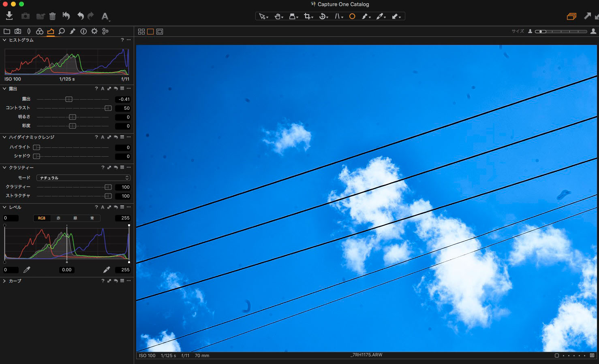
Task: Click the auto adjust A button in 露出 panel
Action: [x=103, y=89]
